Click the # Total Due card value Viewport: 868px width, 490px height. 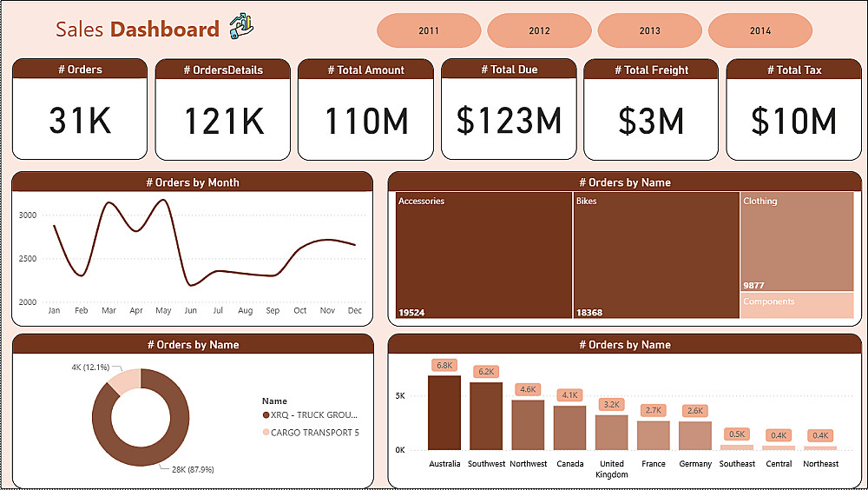509,120
